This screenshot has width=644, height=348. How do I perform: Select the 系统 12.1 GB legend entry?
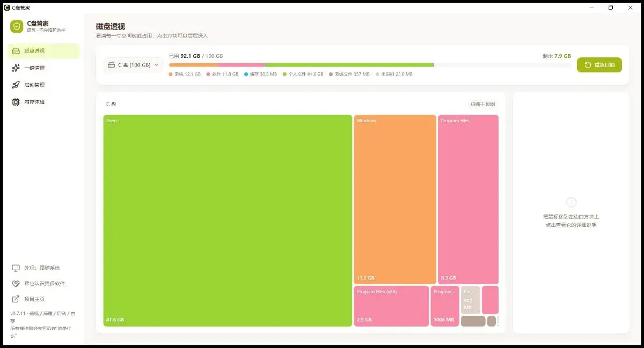pyautogui.click(x=185, y=74)
